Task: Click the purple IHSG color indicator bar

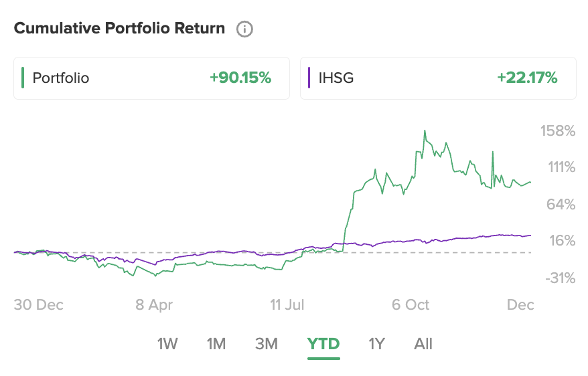Action: click(x=309, y=78)
